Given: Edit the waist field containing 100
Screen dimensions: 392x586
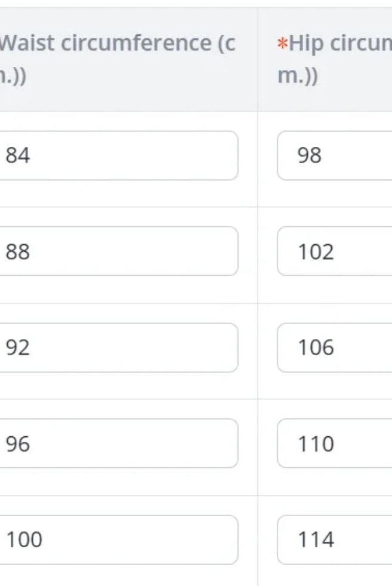Looking at the screenshot, I should pos(119,539).
